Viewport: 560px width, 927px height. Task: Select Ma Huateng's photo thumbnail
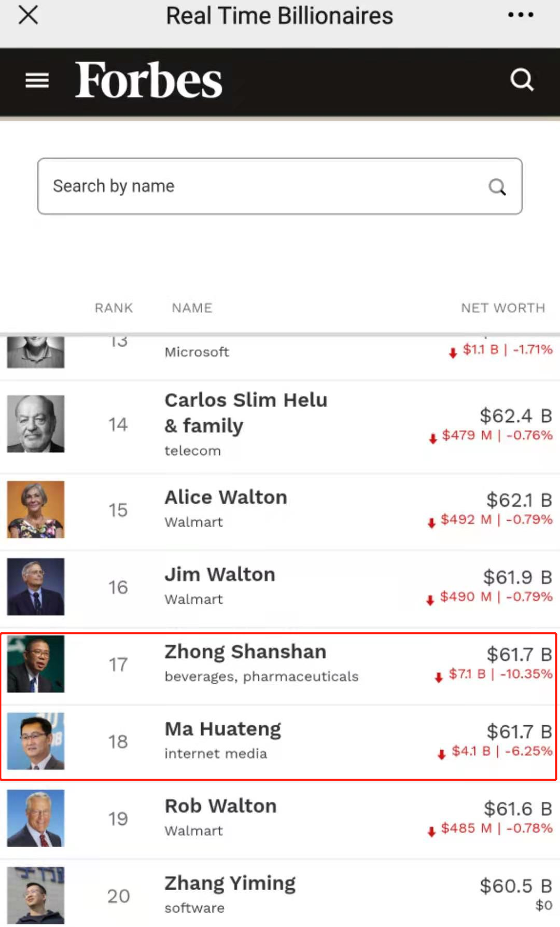(x=36, y=741)
